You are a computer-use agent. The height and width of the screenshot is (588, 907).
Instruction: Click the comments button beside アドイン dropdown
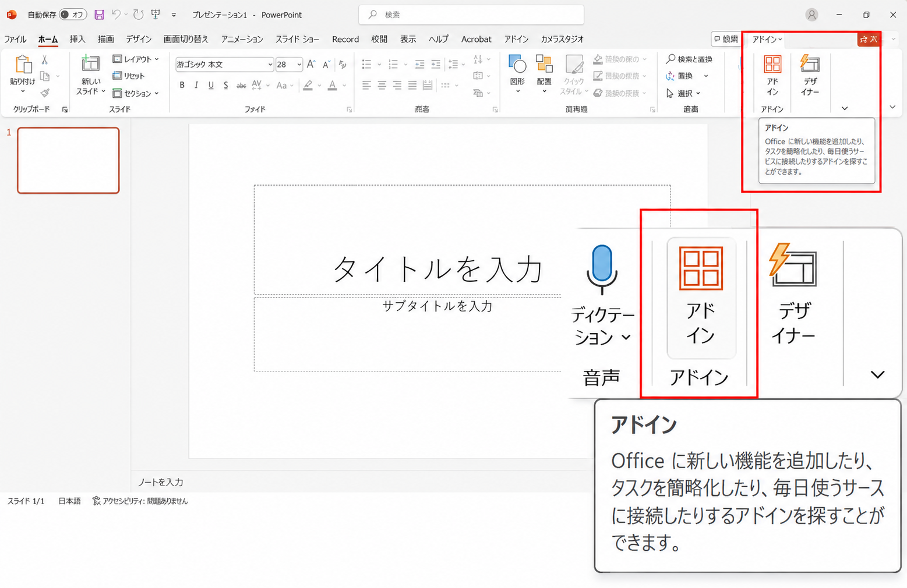click(726, 39)
